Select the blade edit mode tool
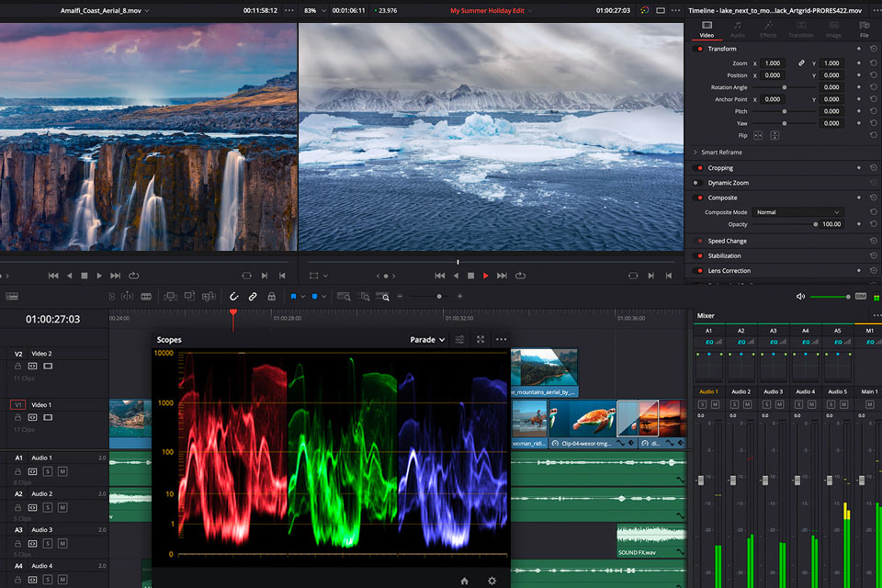 click(x=146, y=297)
